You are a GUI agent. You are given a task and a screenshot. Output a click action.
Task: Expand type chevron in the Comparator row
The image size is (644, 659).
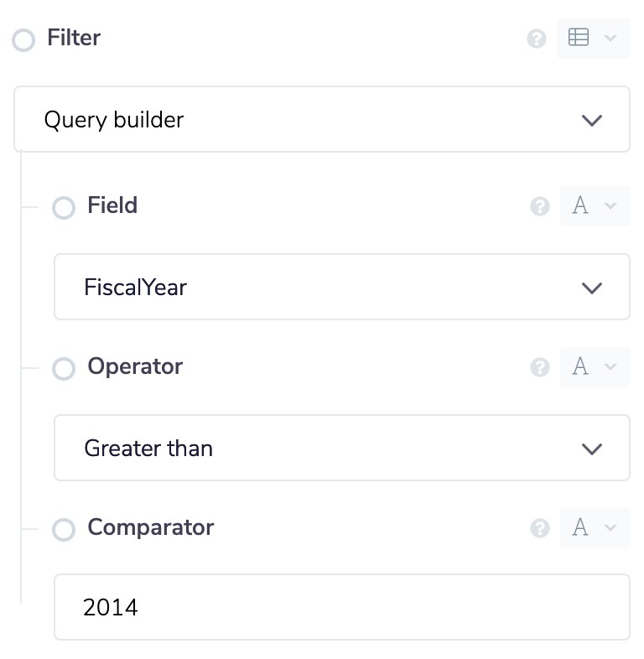pyautogui.click(x=610, y=528)
